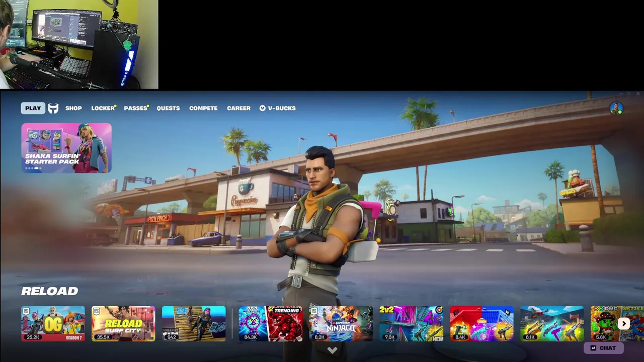Open the PLAY tab

[33, 108]
